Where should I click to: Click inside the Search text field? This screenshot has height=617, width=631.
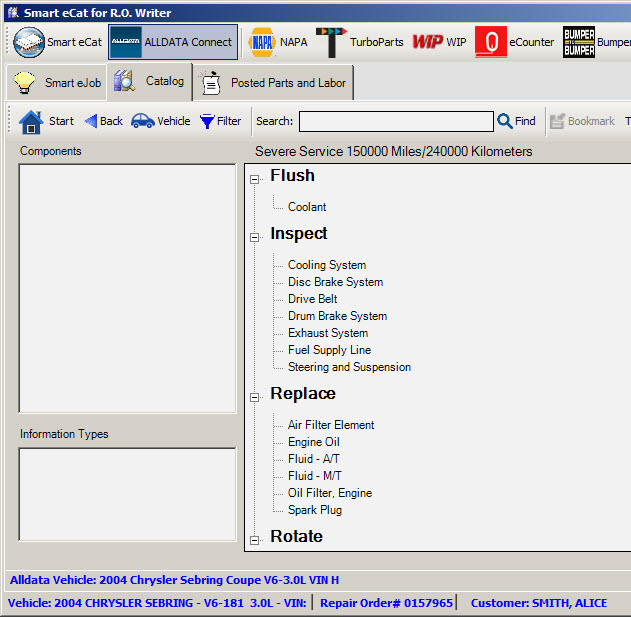click(x=396, y=121)
